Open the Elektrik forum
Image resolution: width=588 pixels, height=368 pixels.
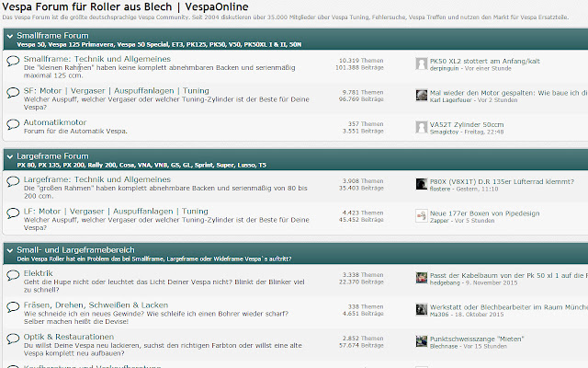[x=39, y=273]
